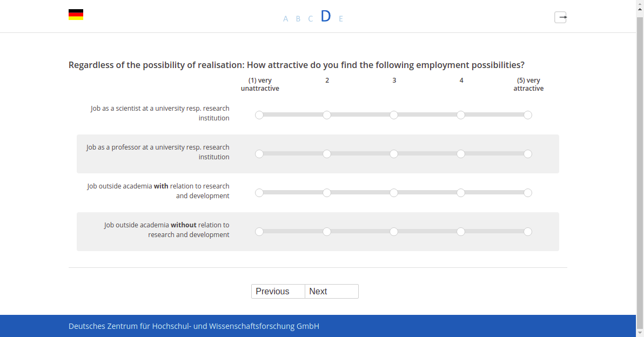Screen dimensions: 644x337
Task: Click the exit survey icon
Action: click(x=561, y=17)
